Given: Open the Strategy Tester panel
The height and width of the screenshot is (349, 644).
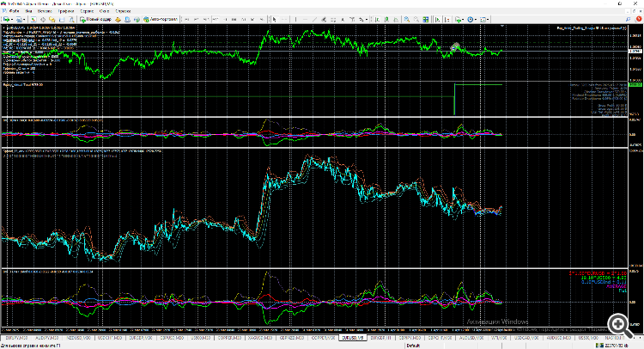Looking at the screenshot, I should (71, 19).
